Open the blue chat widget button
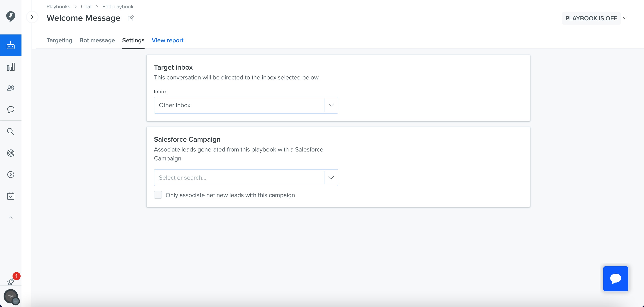The width and height of the screenshot is (644, 307). click(x=616, y=279)
